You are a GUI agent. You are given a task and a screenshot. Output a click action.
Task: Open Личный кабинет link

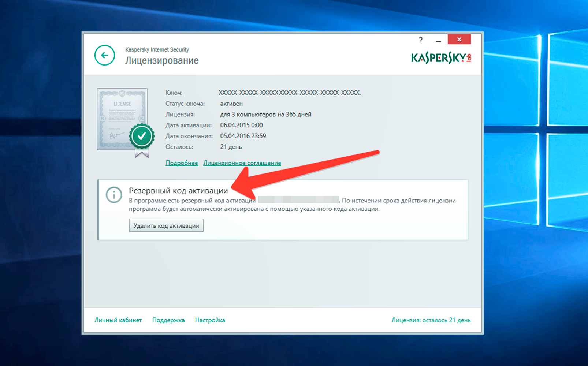point(118,320)
